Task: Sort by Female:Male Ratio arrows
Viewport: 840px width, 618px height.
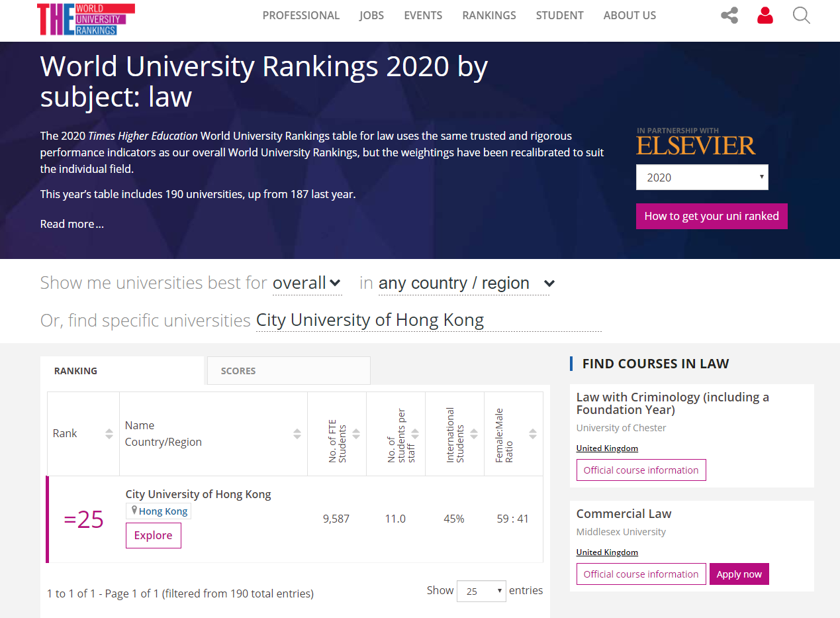Action: point(533,434)
